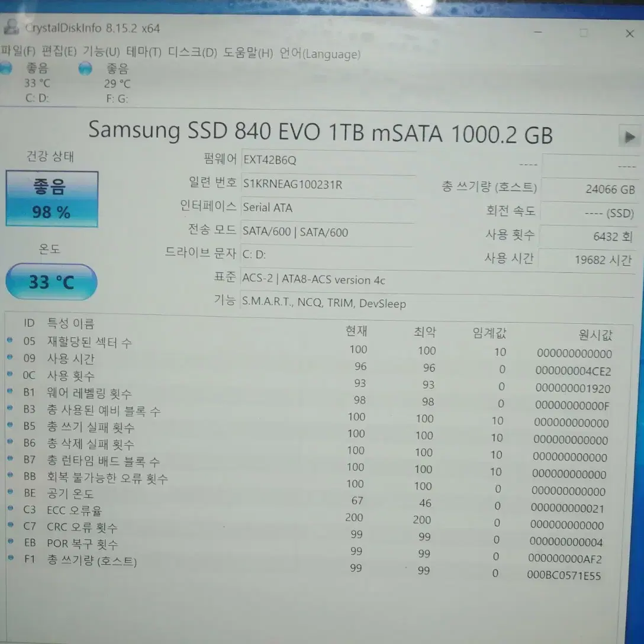Maximize the CrystalDiskInfo window
Screen dimensions: 644x644
point(583,33)
